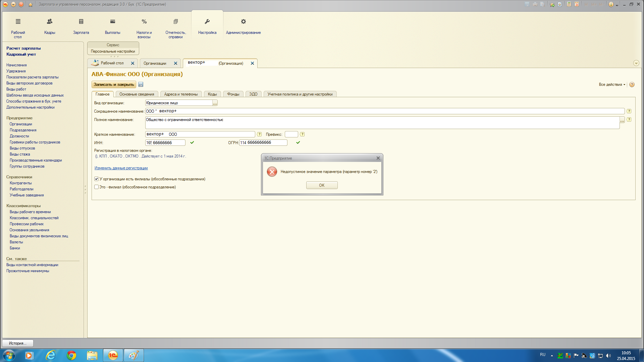Toggle 'Это - филиал' checkbox
This screenshot has height=362, width=644.
pyautogui.click(x=97, y=187)
